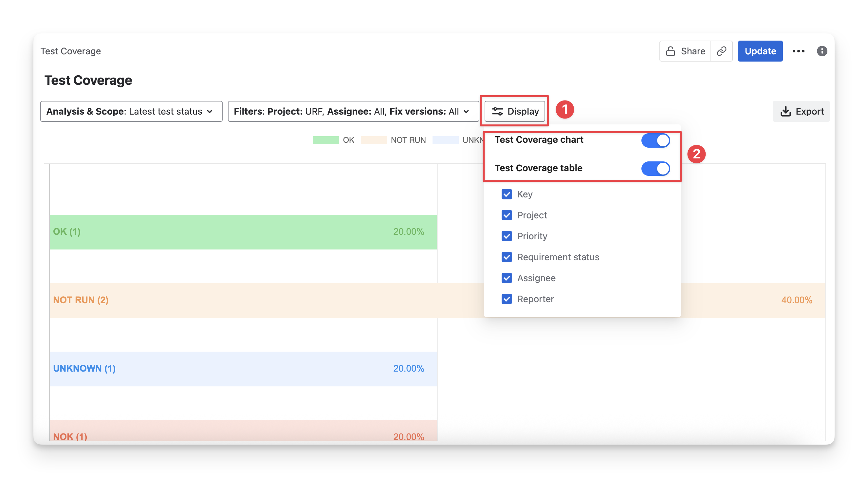Open the Filters dropdown
The width and height of the screenshot is (868, 478).
click(353, 112)
